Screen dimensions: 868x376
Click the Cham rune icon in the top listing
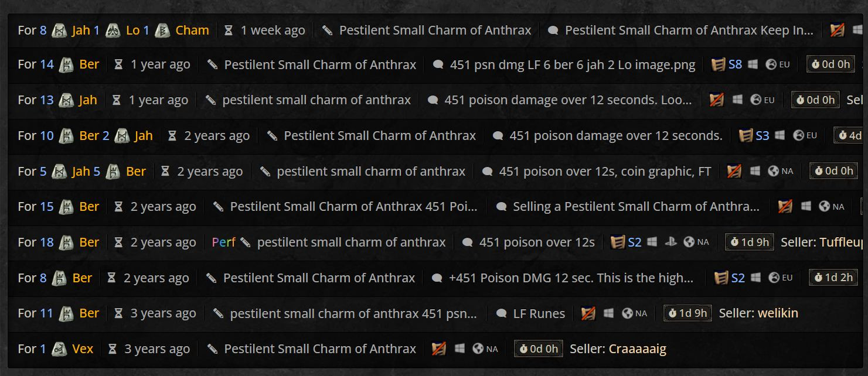click(162, 30)
